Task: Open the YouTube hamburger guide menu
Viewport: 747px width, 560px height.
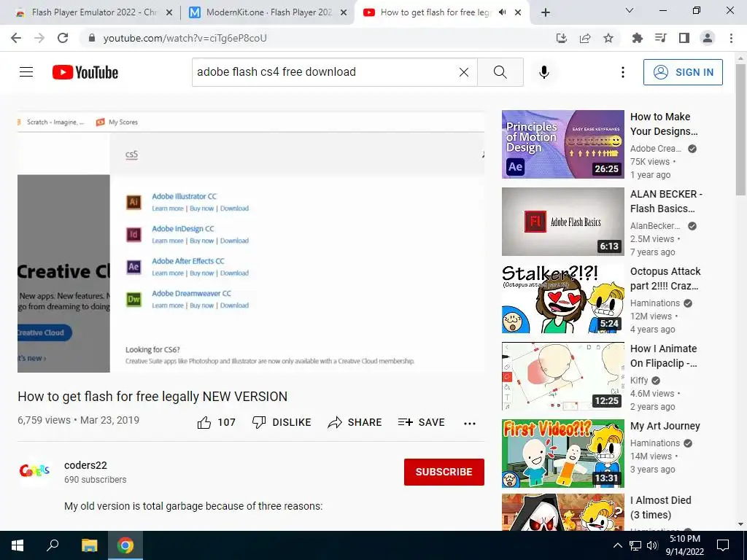Action: 26,72
